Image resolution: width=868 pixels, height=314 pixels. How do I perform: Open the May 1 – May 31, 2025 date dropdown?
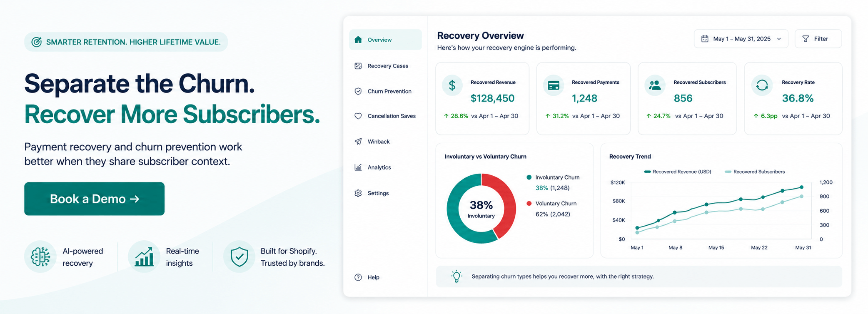click(741, 39)
